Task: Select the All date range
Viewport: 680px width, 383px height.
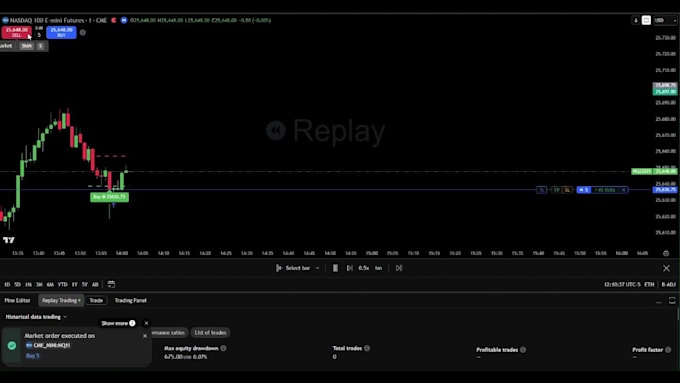Action: (95, 285)
